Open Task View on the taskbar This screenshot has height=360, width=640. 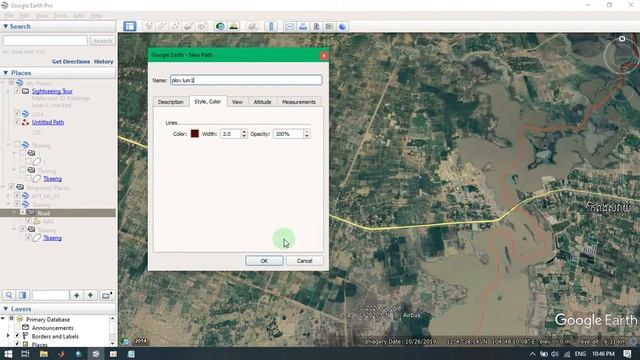pyautogui.click(x=25, y=354)
